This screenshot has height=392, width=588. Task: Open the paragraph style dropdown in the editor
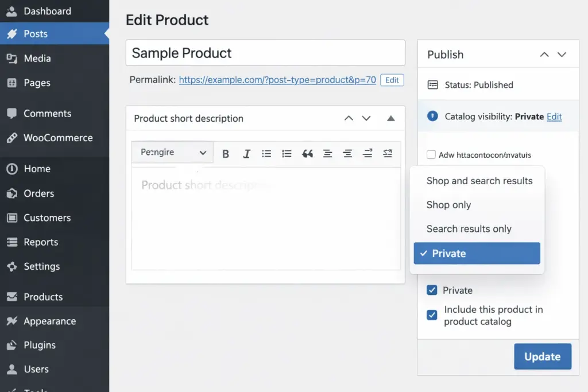pyautogui.click(x=172, y=152)
